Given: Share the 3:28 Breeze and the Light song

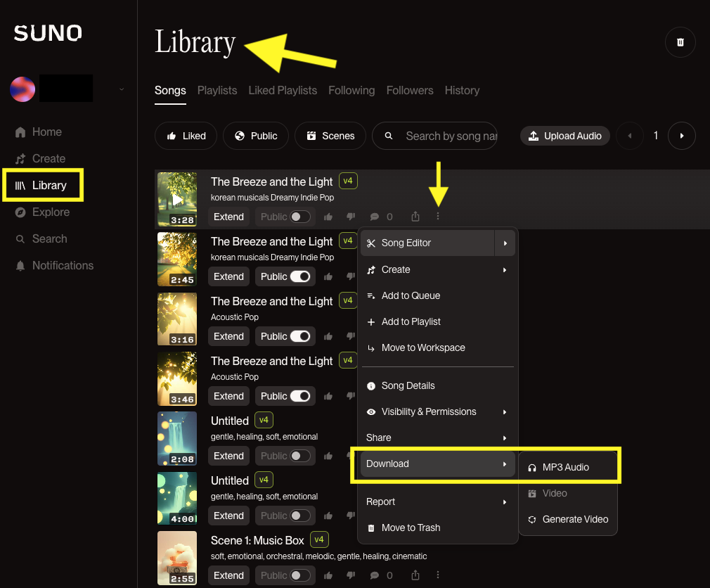Looking at the screenshot, I should coord(415,217).
